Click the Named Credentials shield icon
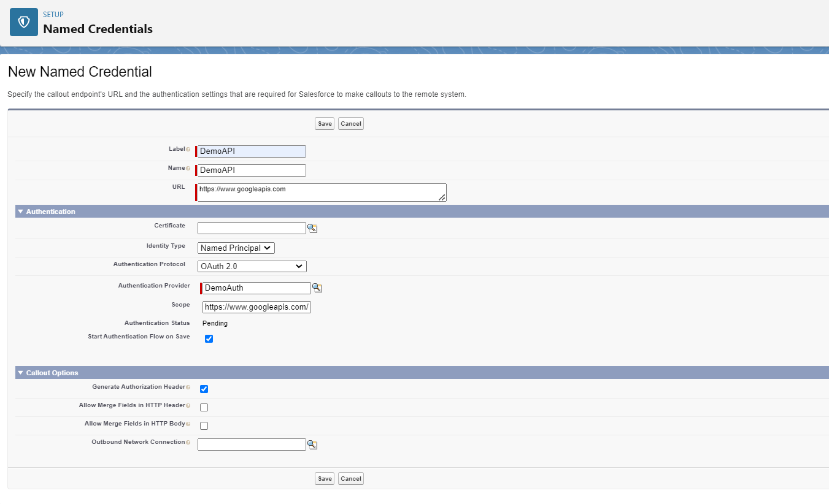 coord(24,22)
